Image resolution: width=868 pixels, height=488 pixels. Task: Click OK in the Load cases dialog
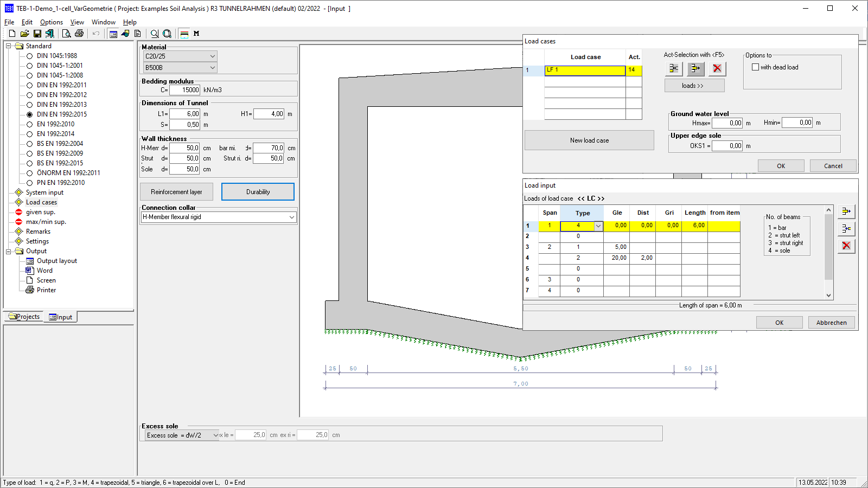(x=781, y=166)
